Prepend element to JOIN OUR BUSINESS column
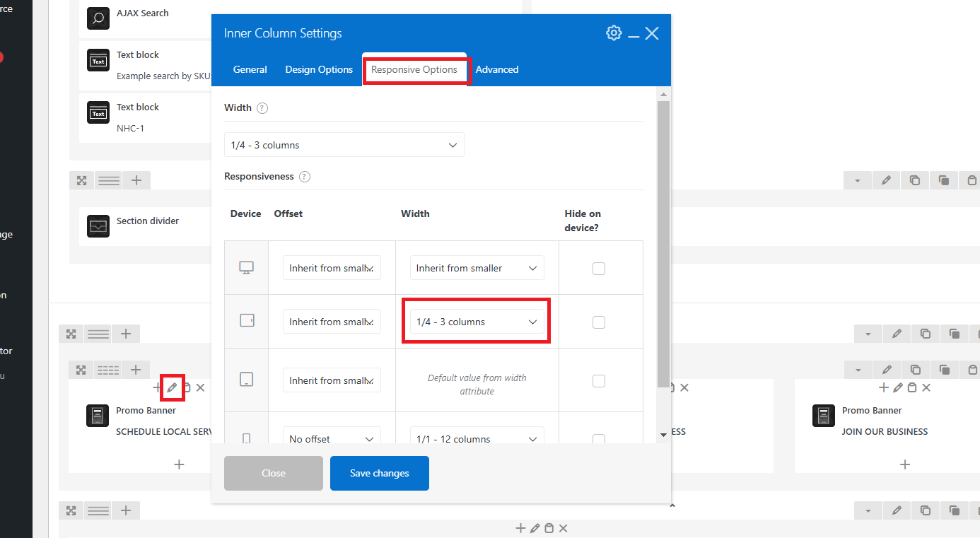Screen dimensions: 980x538 884,387
